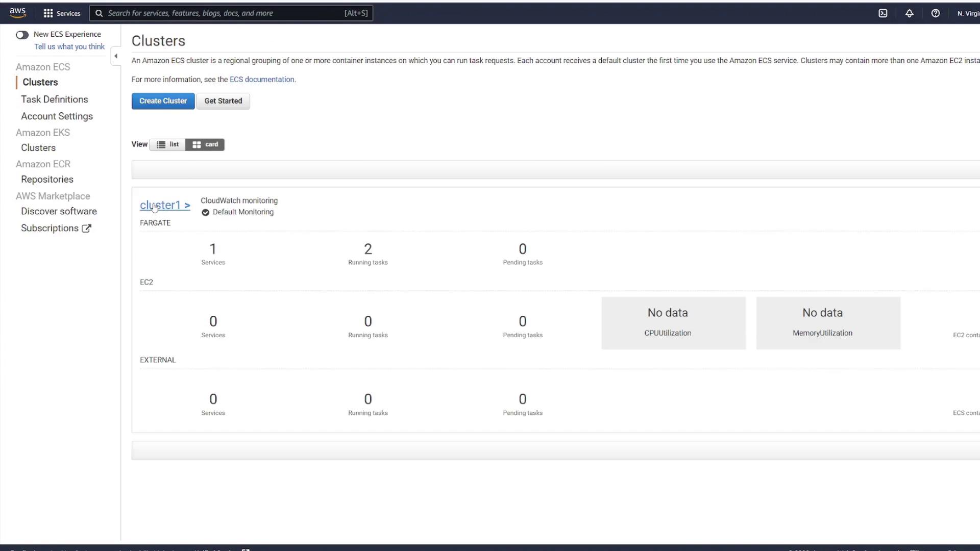Open Repositories under Amazon ECR
Image resolution: width=980 pixels, height=551 pixels.
[47, 180]
